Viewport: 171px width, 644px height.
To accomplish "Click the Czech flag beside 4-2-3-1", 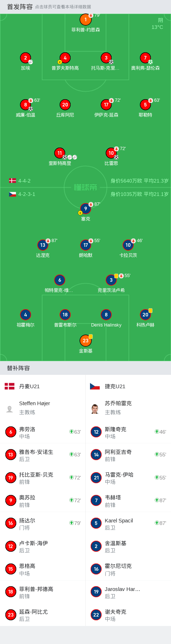I will click(x=13, y=194).
